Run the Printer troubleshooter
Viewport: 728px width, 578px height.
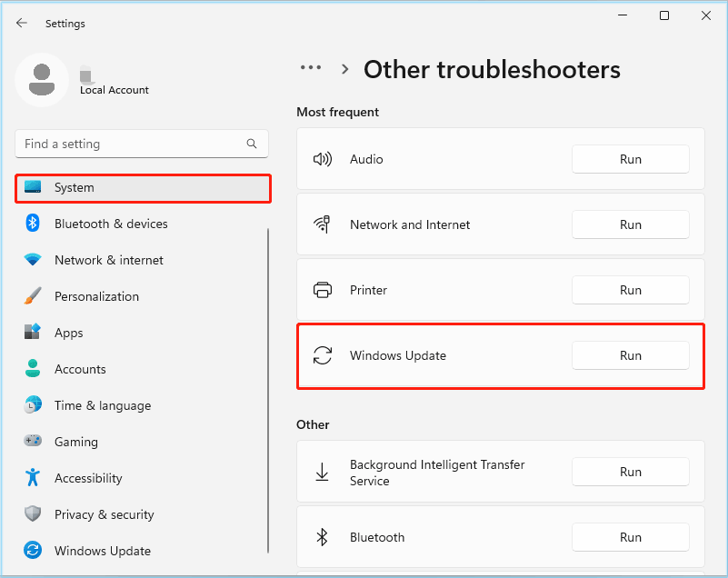[x=630, y=289]
